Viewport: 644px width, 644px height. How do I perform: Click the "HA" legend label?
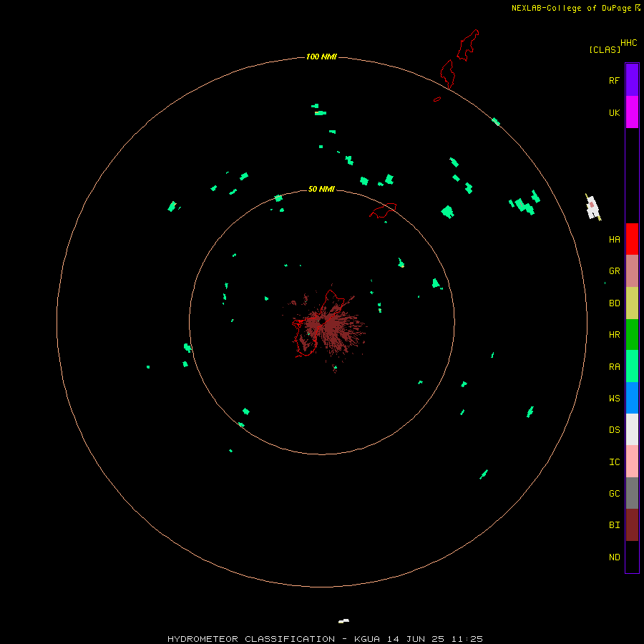coord(615,240)
